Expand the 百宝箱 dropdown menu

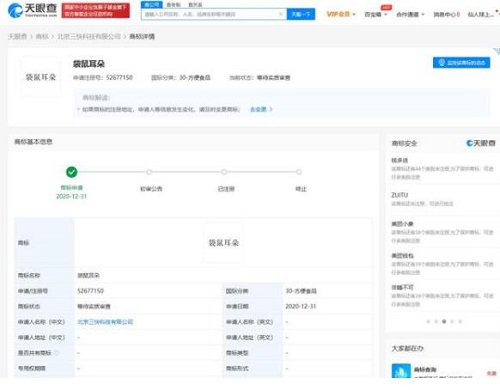[x=376, y=14]
